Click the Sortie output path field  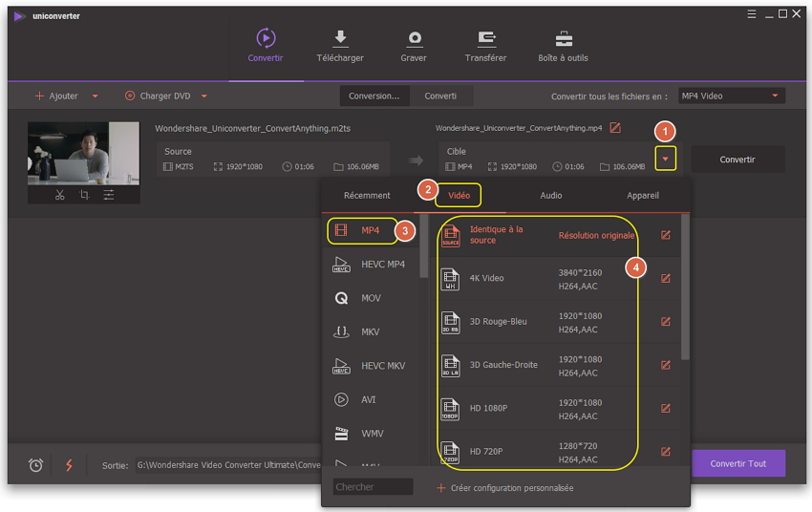pyautogui.click(x=228, y=465)
